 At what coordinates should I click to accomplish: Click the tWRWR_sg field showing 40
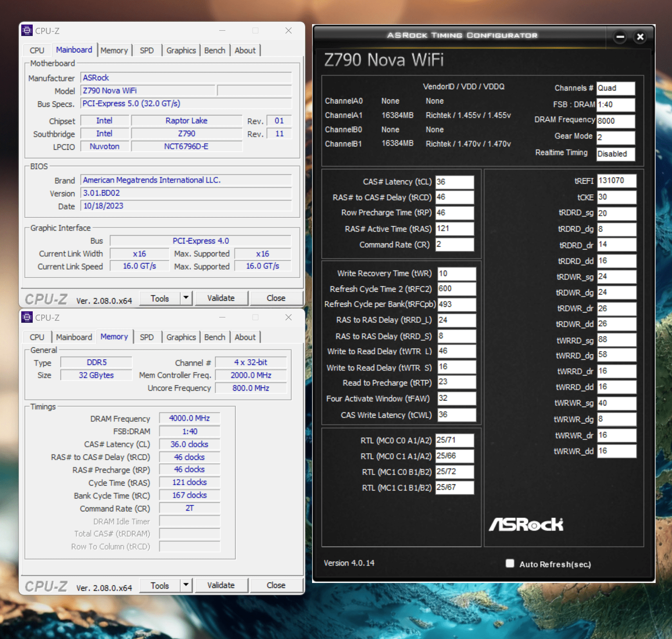616,403
